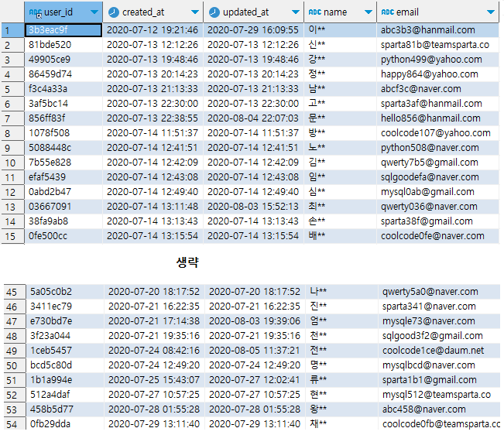This screenshot has width=504, height=435.
Task: Click the clock icon of created_at column
Action: click(114, 12)
